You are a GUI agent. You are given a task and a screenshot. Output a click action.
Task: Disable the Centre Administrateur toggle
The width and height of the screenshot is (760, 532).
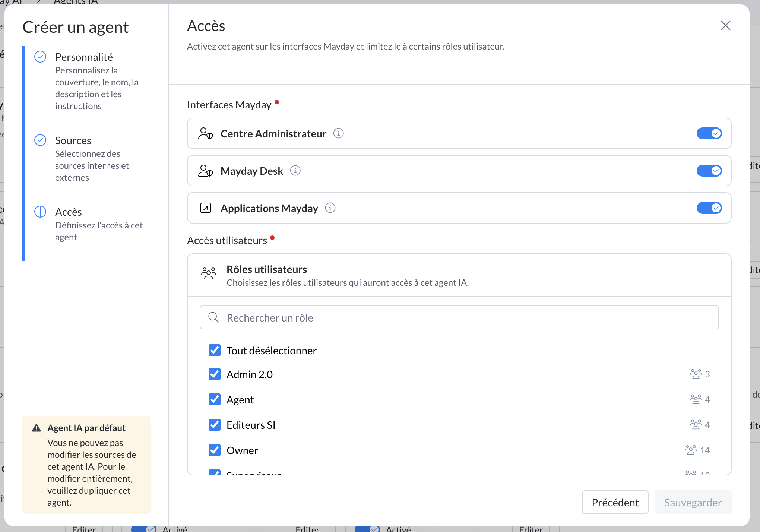(x=709, y=133)
